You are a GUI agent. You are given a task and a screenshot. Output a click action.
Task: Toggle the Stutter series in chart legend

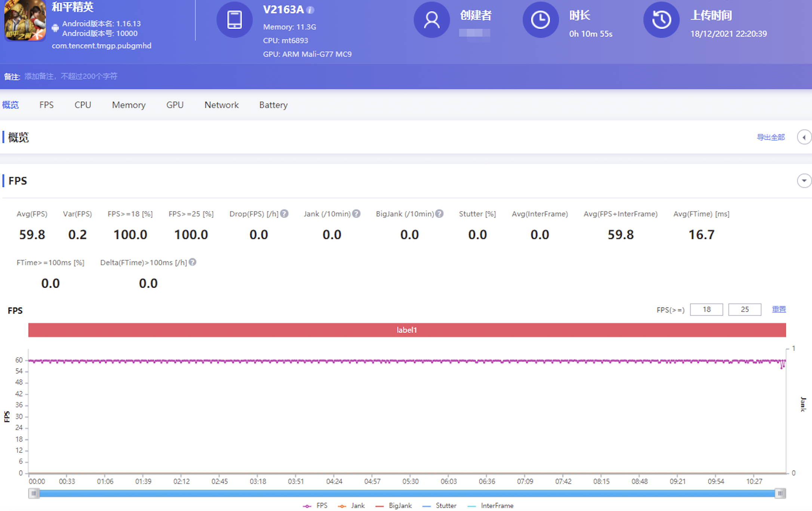click(x=439, y=505)
